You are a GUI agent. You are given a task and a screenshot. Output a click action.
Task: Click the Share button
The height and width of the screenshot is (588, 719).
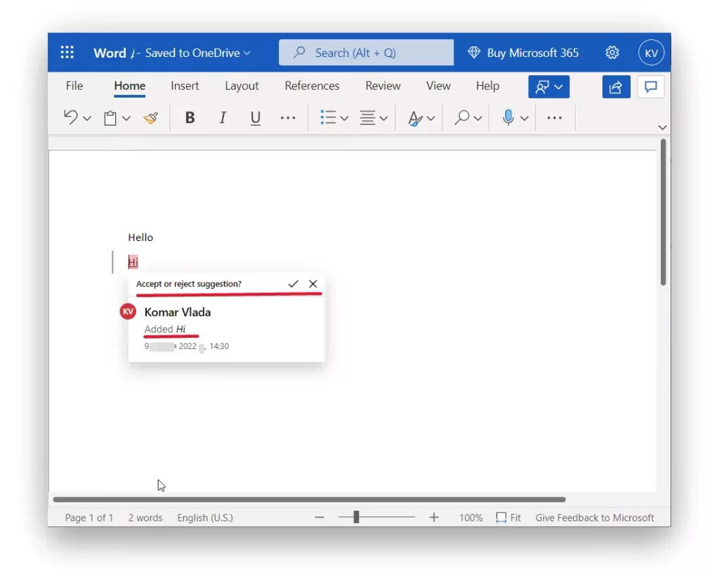pos(616,86)
